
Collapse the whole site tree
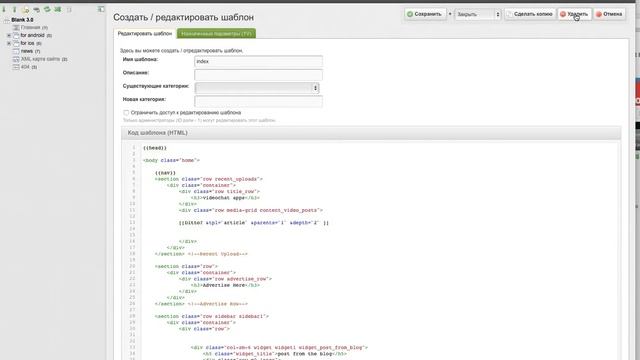(x=14, y=9)
